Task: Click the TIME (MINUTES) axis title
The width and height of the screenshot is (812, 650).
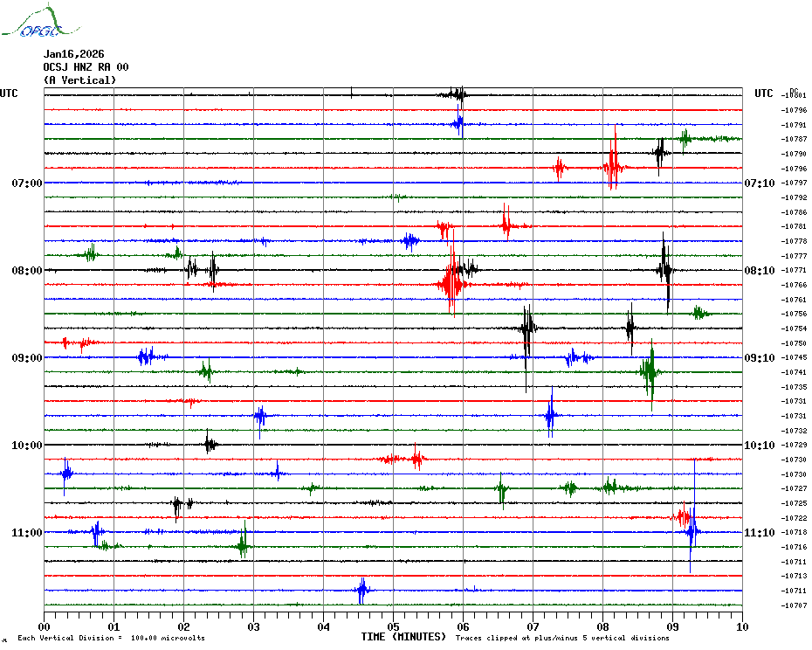Action: (x=403, y=637)
